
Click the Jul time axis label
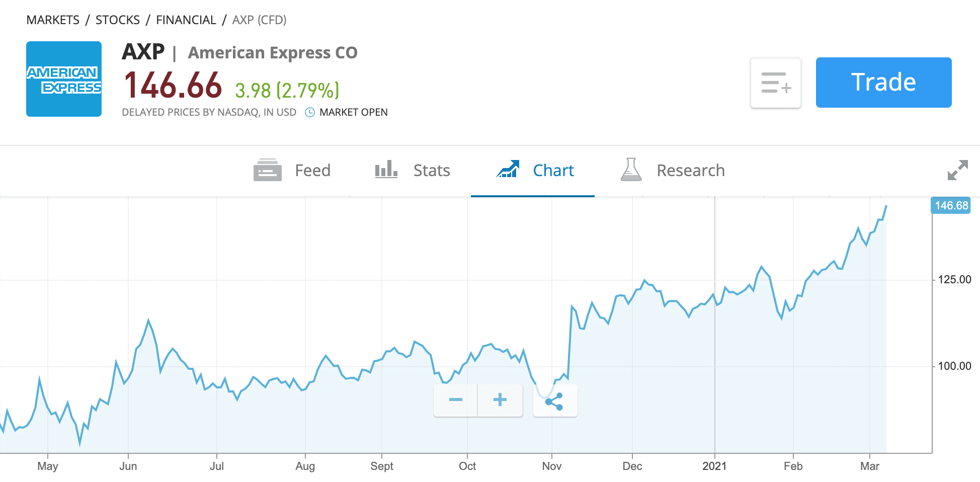[217, 466]
